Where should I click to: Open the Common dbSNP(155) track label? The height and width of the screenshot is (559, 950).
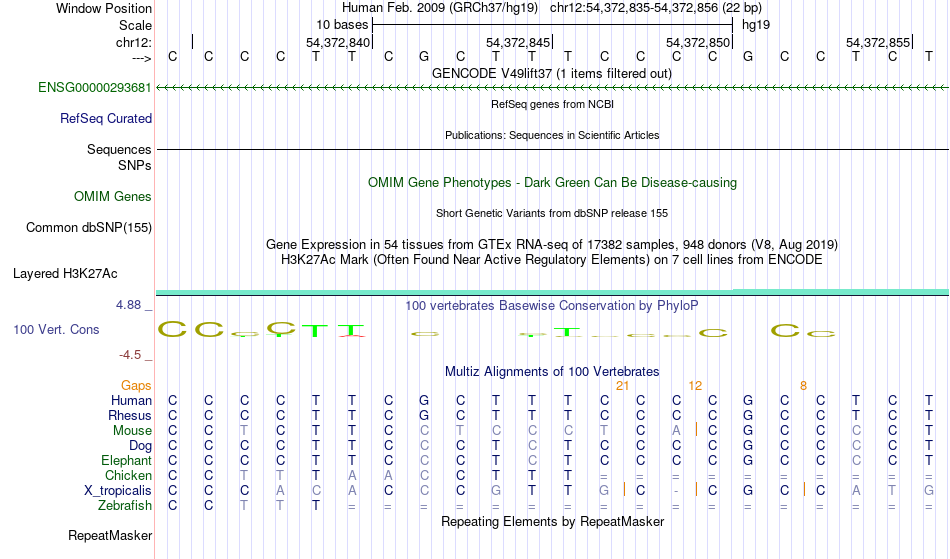[x=88, y=227]
